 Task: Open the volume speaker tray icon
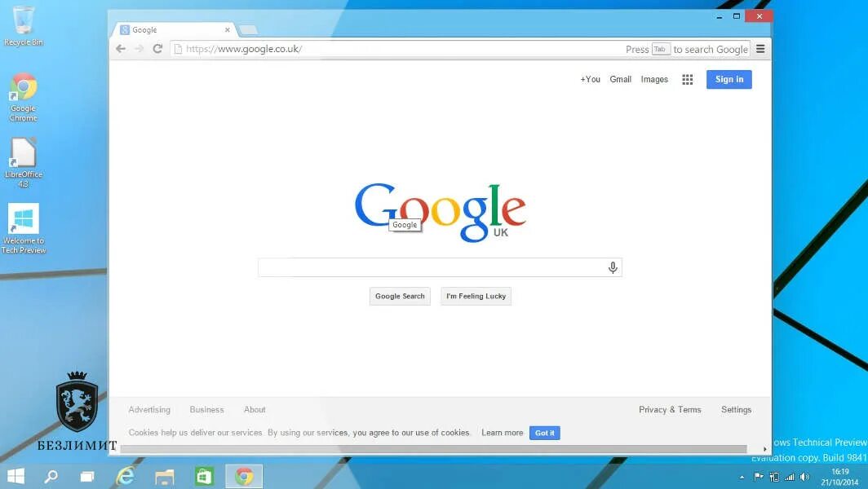[804, 477]
